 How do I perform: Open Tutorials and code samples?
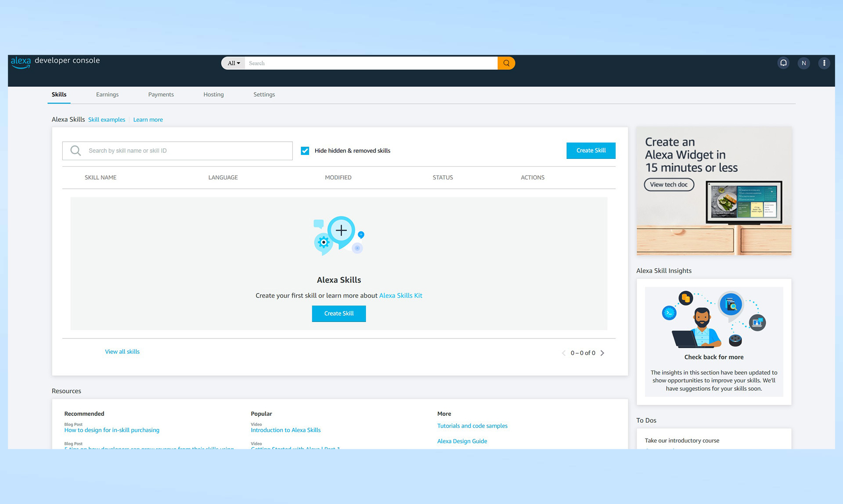coord(472,425)
